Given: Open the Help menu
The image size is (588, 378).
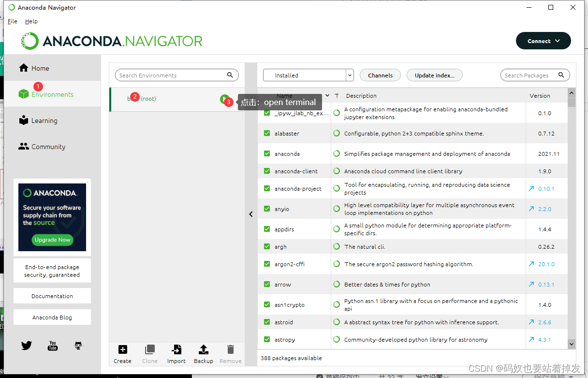Looking at the screenshot, I should (x=31, y=21).
